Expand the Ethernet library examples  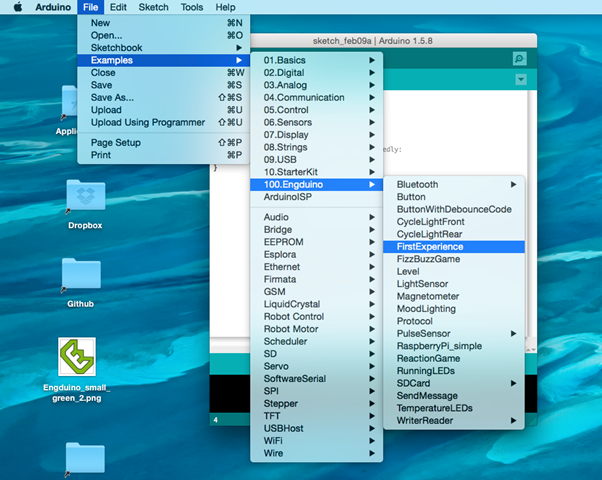click(x=316, y=267)
